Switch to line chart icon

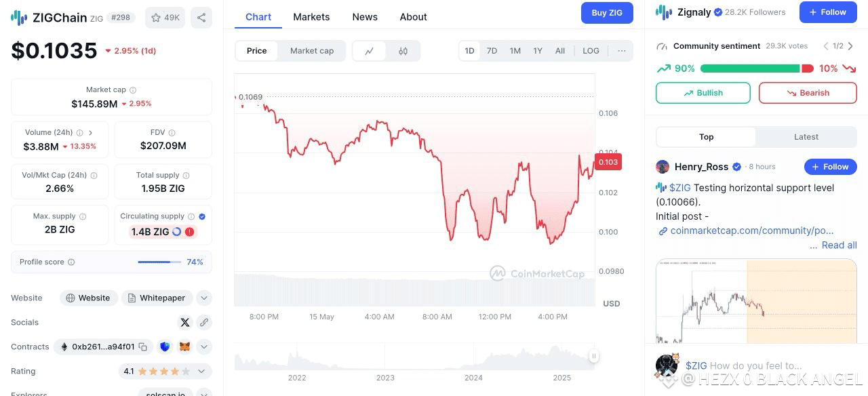click(x=370, y=51)
